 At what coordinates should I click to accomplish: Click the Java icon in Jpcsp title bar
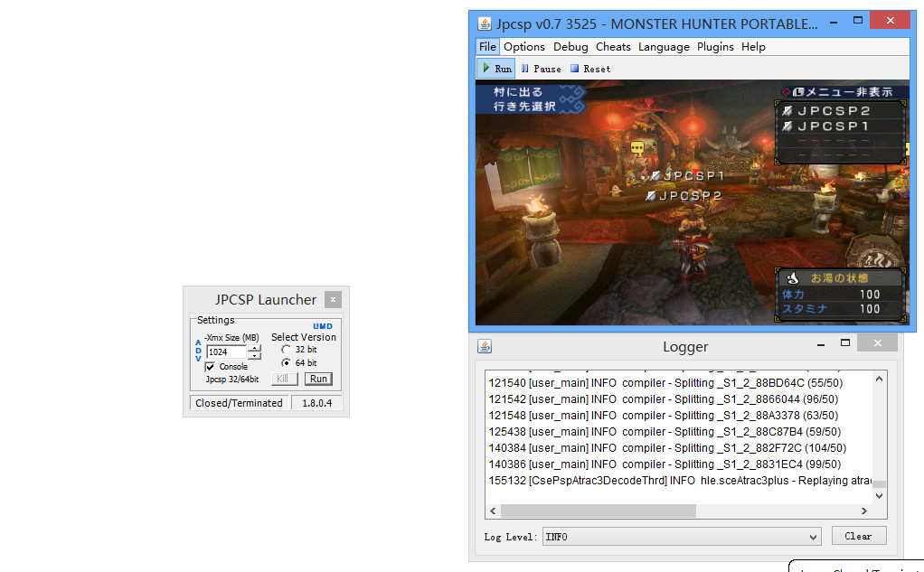point(485,23)
